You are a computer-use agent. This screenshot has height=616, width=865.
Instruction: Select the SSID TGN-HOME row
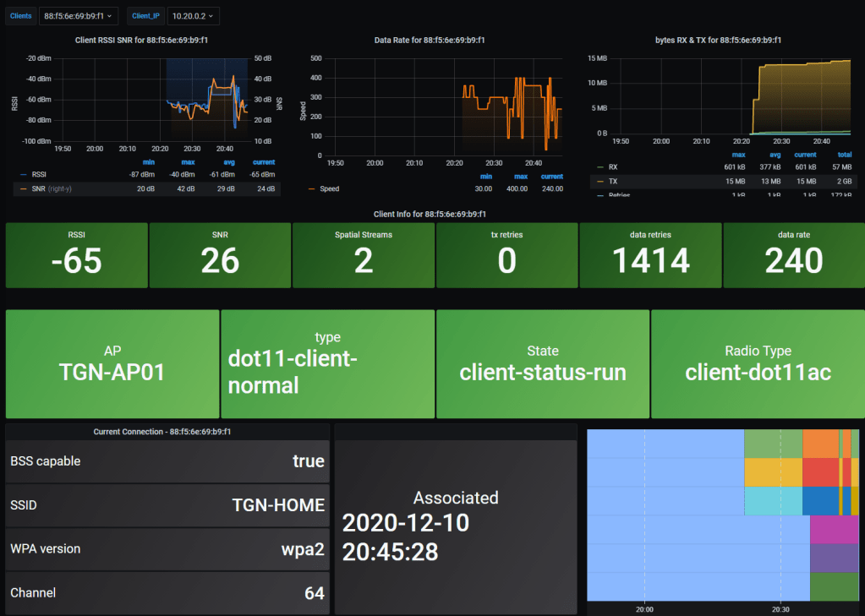167,505
